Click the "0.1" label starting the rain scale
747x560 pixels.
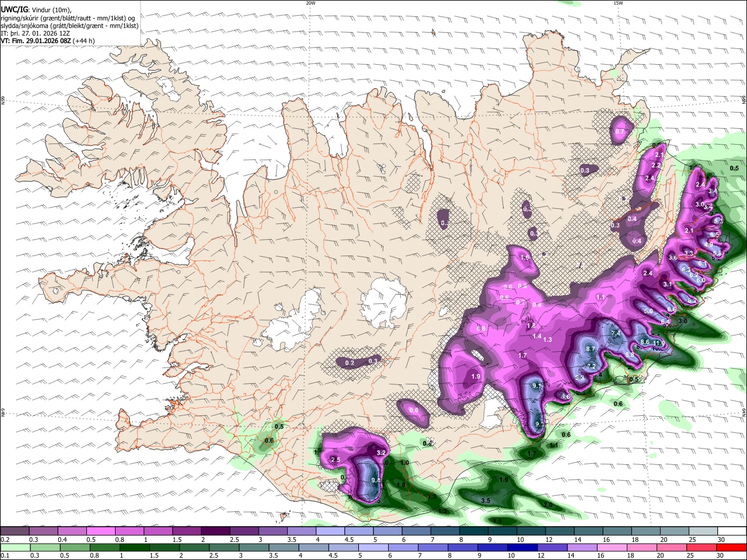[5, 556]
